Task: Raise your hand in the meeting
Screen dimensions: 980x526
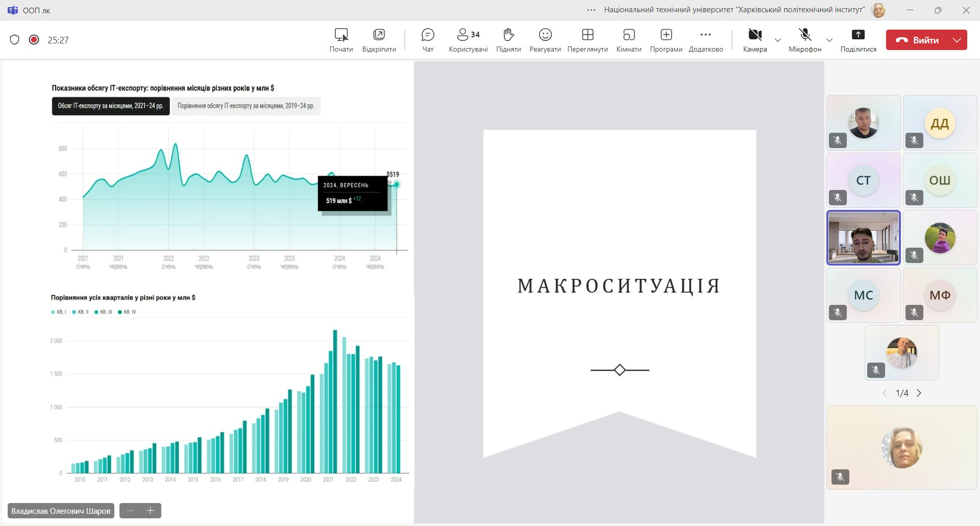Action: [508, 40]
